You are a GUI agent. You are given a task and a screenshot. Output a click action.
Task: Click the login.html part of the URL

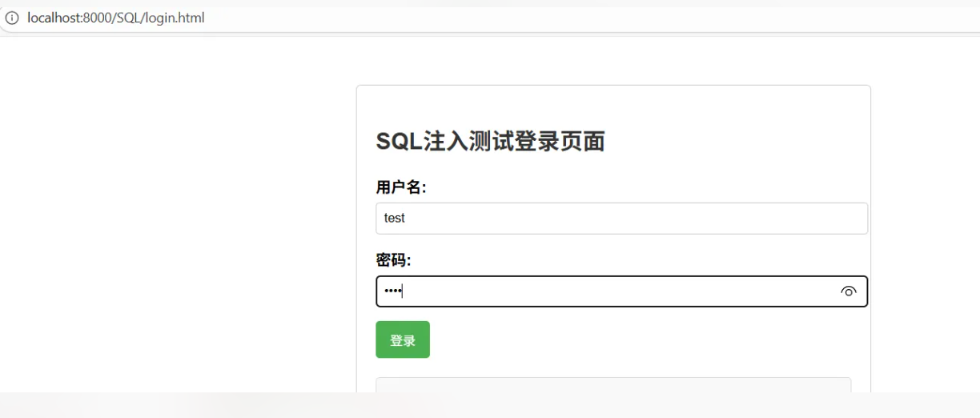click(178, 18)
